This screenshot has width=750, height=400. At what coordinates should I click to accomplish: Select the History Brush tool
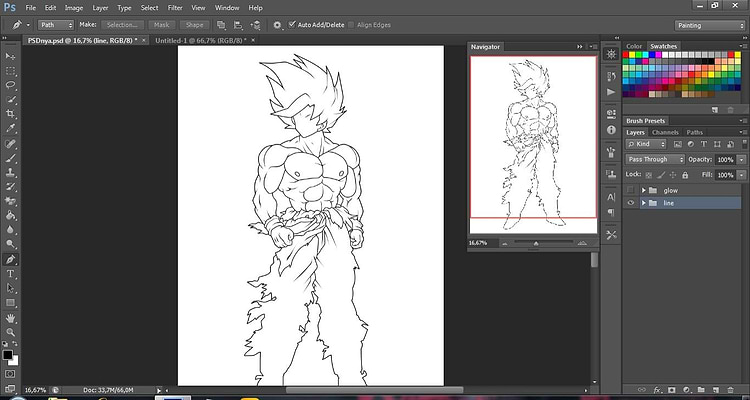(10, 187)
